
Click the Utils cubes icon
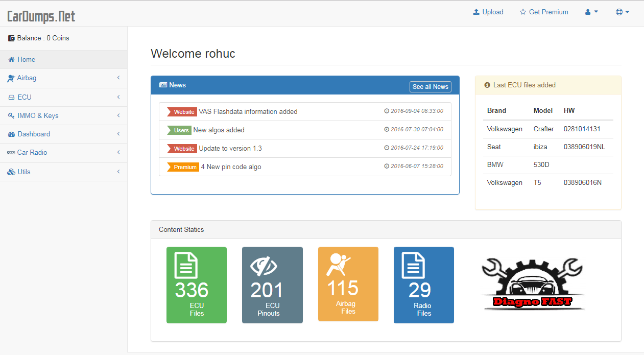[11, 172]
